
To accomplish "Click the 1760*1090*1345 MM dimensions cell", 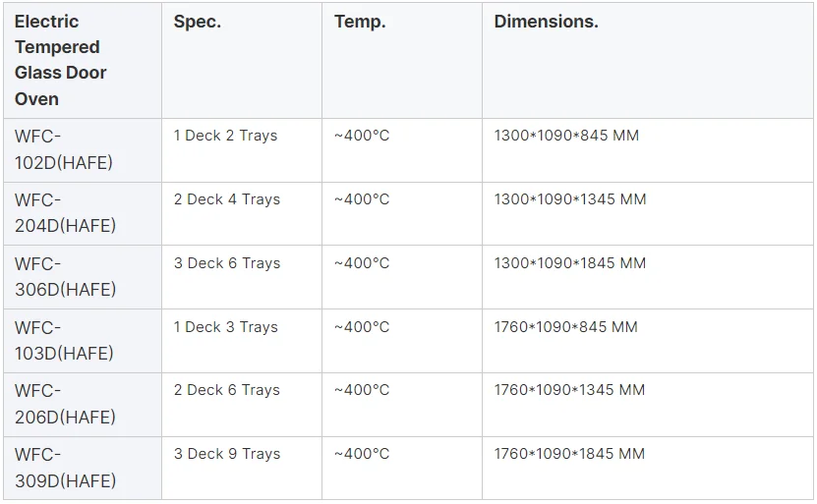I will pos(569,390).
